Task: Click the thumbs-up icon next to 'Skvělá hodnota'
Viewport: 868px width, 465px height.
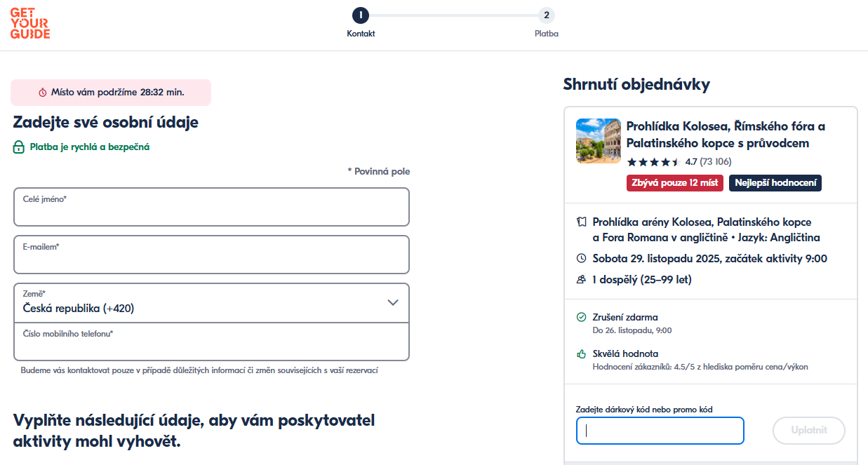Action: [x=581, y=353]
